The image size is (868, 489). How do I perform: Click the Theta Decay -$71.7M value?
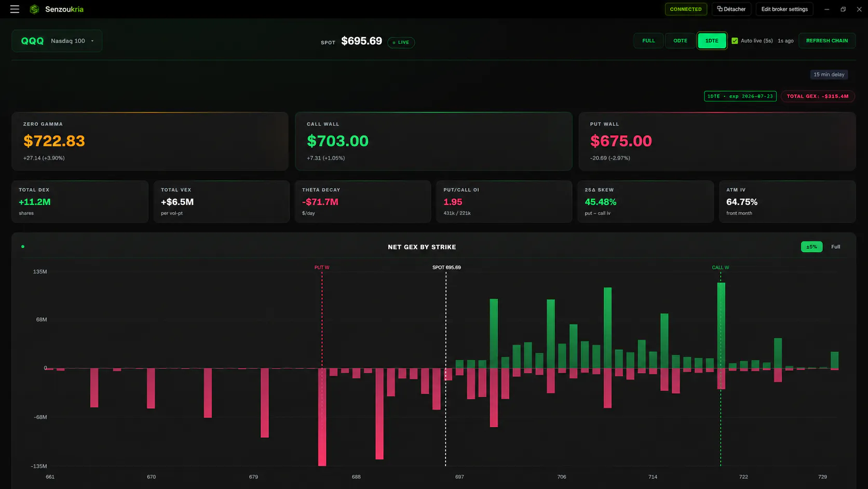point(320,202)
